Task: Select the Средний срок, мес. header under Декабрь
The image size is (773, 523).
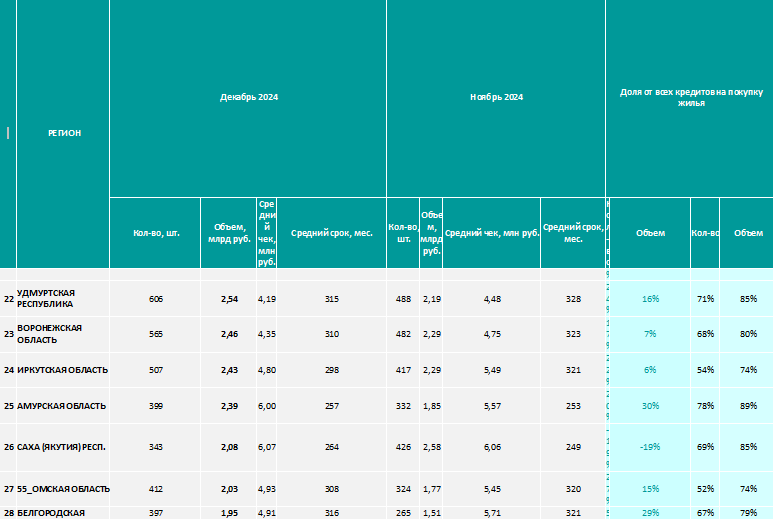Action: 331,233
